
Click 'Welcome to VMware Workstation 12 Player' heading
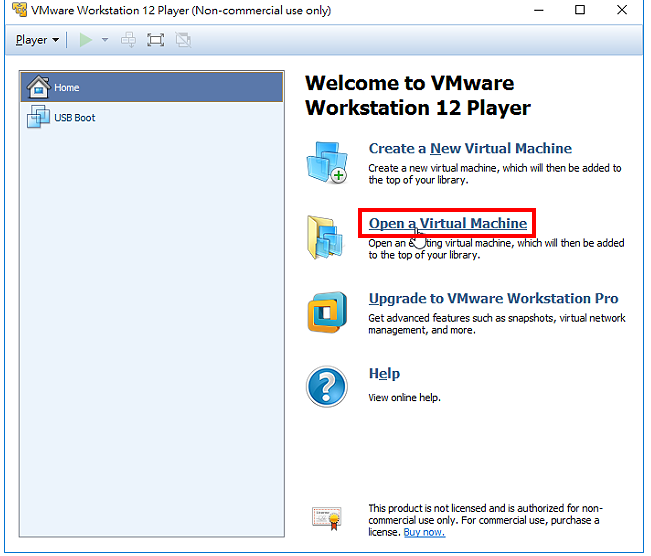point(418,96)
